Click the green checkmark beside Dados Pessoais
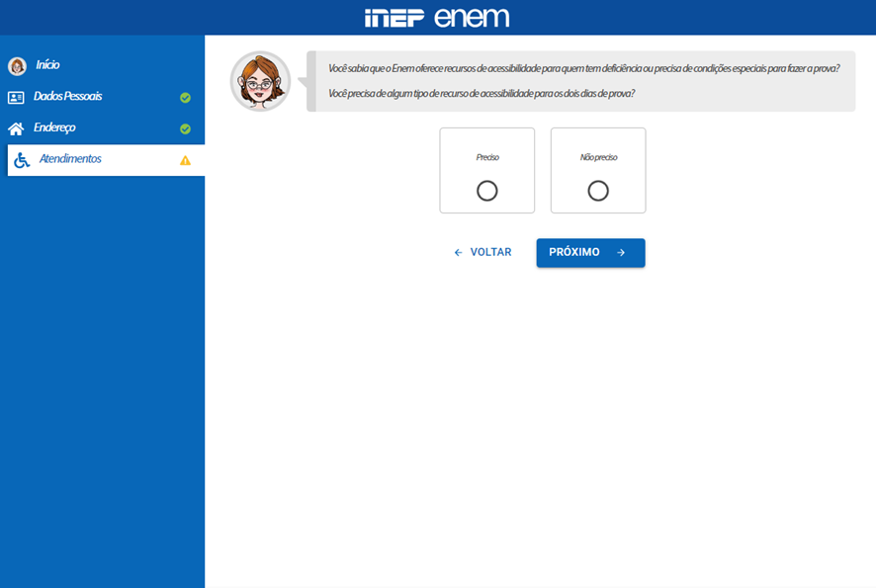This screenshot has width=876, height=588. [186, 96]
